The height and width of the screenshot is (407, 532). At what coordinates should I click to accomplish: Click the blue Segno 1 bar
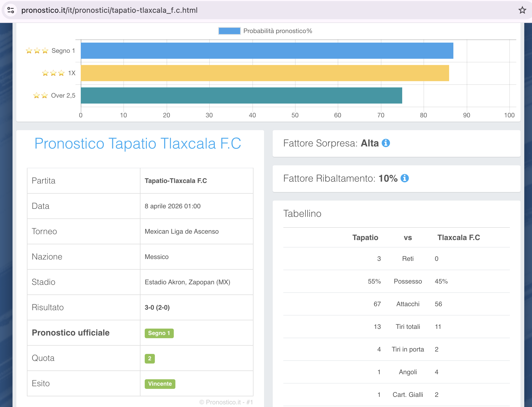267,51
